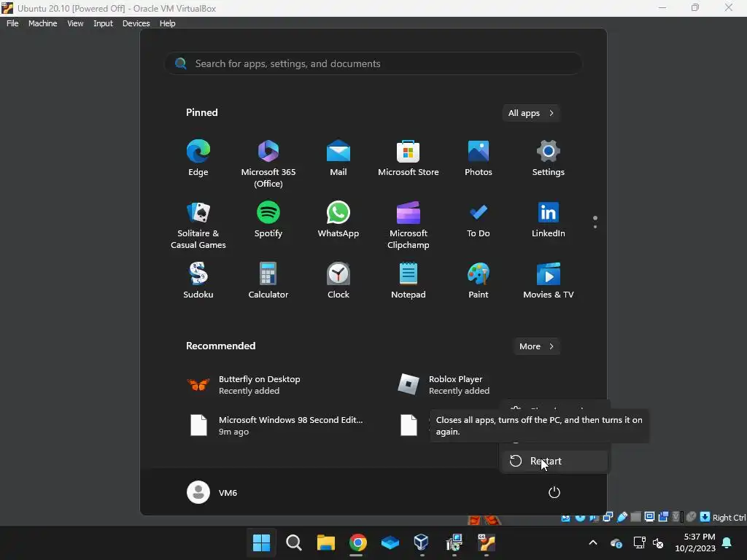
Task: Open WhatsApp in the Start menu
Action: tap(338, 220)
